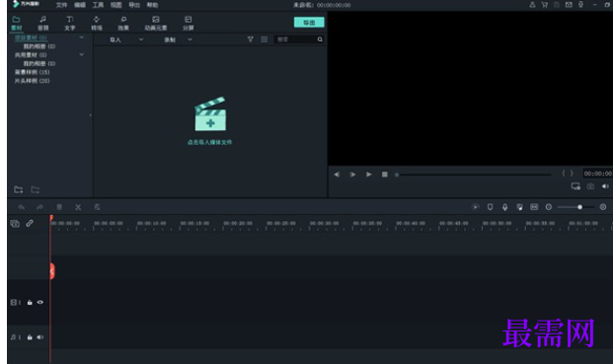613x364 pixels.
Task: Click the filter funnel icon
Action: tap(250, 39)
